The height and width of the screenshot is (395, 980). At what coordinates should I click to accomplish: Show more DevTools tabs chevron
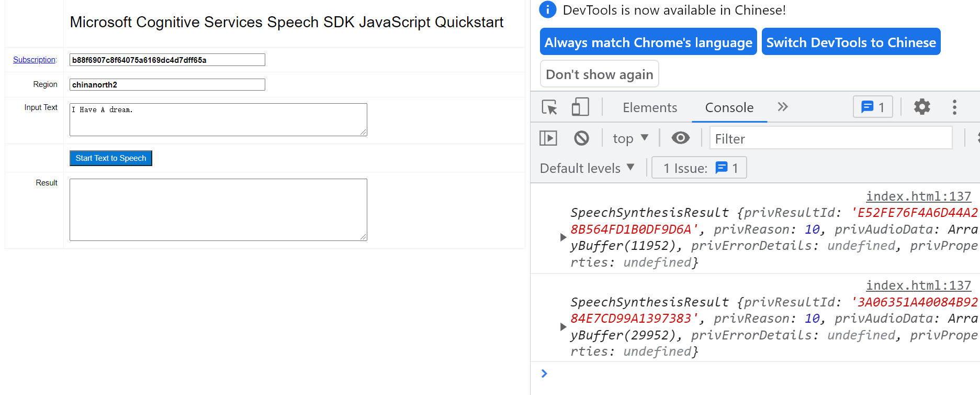tap(782, 107)
